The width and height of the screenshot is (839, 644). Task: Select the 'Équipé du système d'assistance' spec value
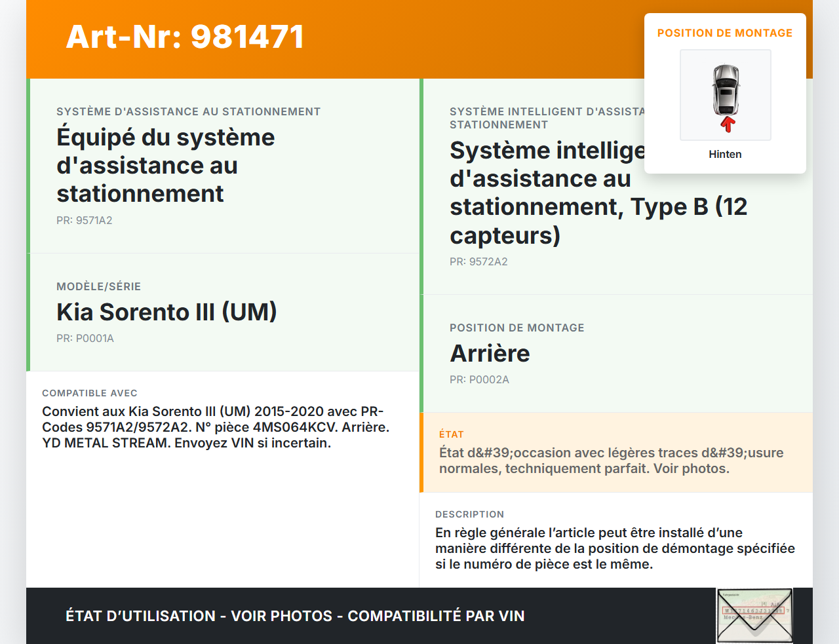[165, 165]
